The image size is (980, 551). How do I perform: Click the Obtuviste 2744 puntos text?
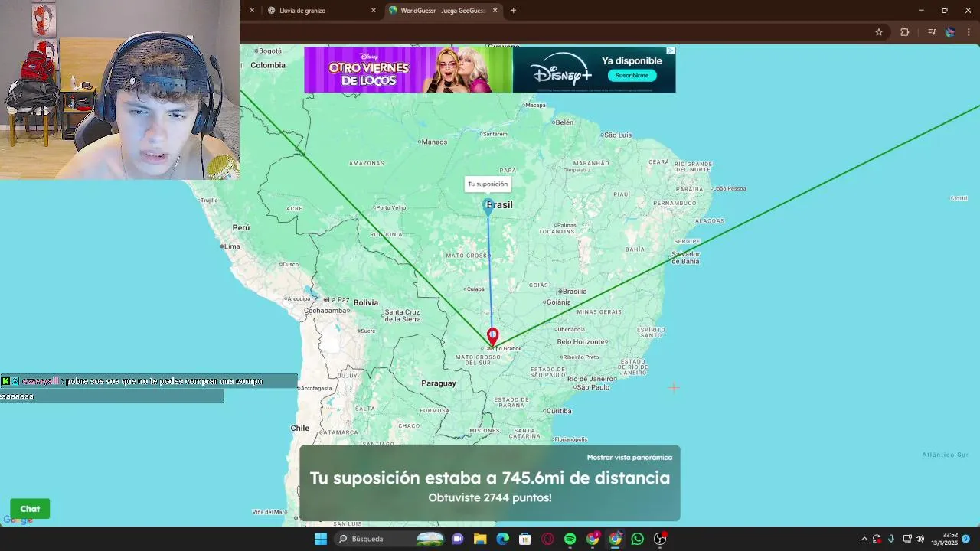point(490,497)
